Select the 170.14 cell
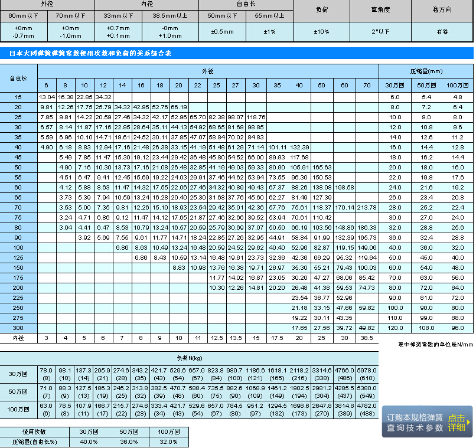The image size is (476, 448). pos(344,207)
